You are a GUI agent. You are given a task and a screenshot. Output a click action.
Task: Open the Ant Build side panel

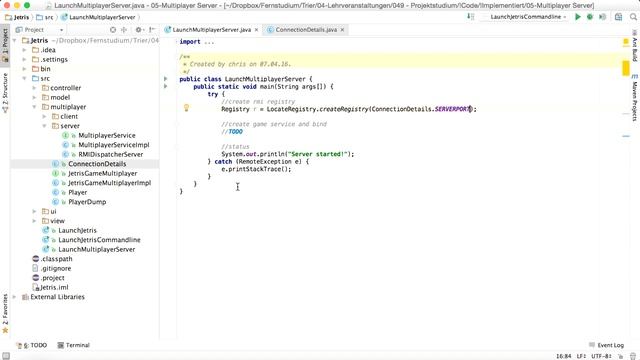click(635, 46)
